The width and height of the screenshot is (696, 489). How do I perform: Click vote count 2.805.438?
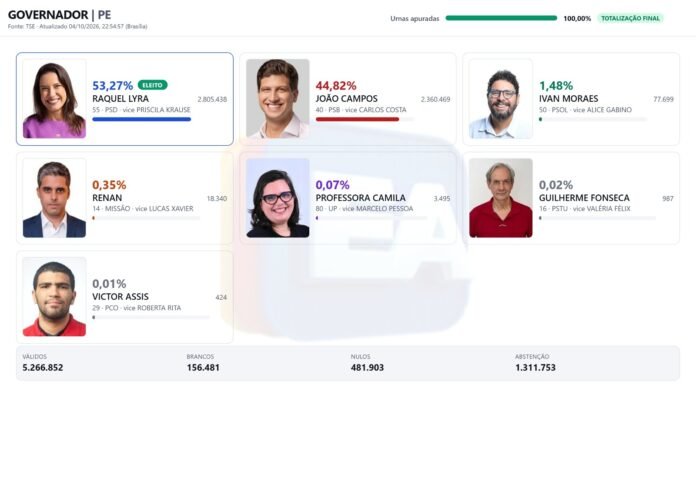pyautogui.click(x=212, y=99)
